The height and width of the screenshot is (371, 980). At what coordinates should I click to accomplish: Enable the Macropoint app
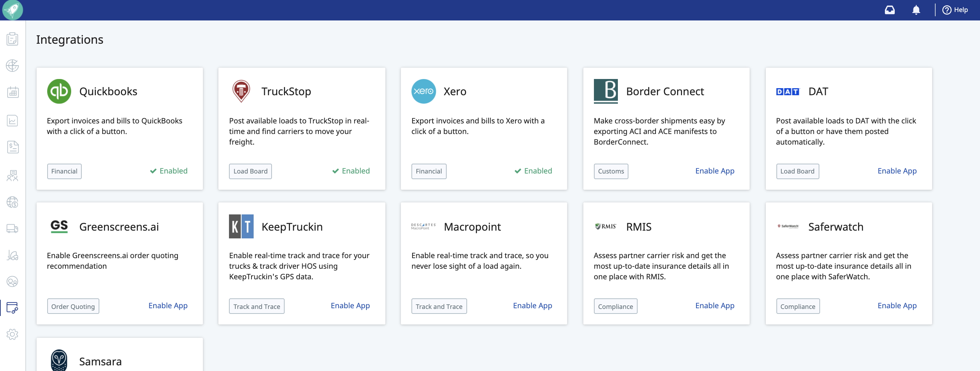tap(532, 306)
